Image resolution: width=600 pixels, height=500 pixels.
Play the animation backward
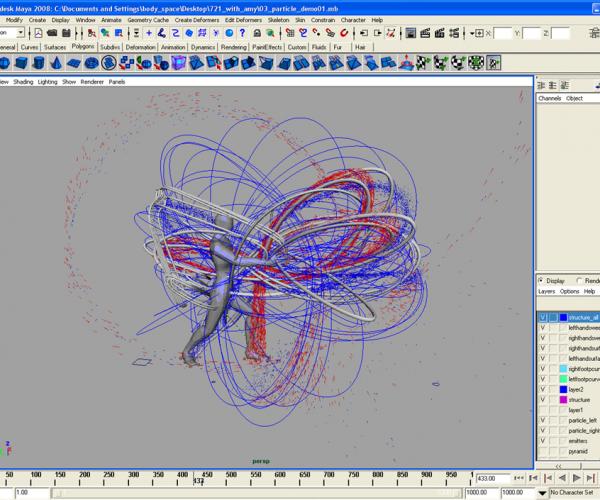pos(562,478)
